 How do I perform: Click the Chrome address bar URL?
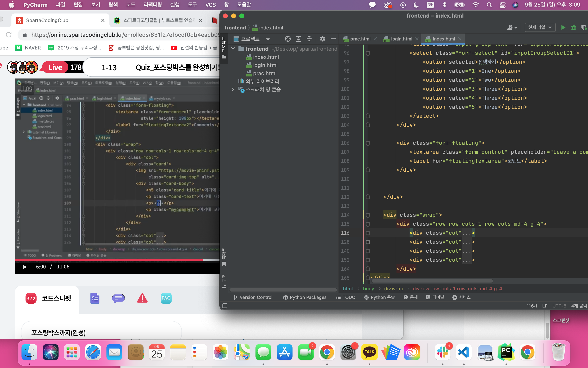click(125, 35)
